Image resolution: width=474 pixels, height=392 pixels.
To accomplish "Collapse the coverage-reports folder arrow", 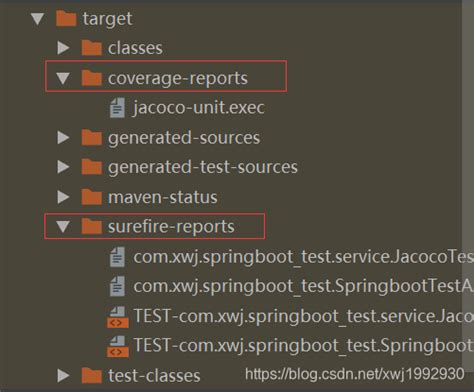I will (x=63, y=78).
